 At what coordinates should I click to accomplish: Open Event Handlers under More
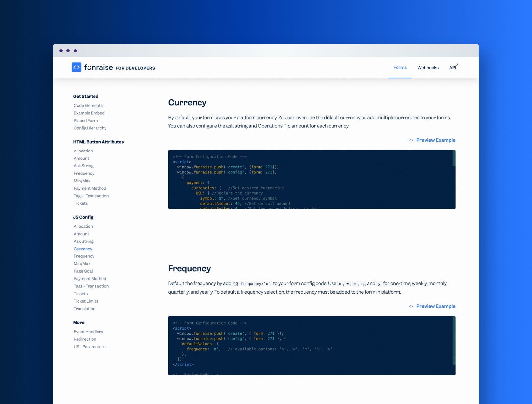88,332
